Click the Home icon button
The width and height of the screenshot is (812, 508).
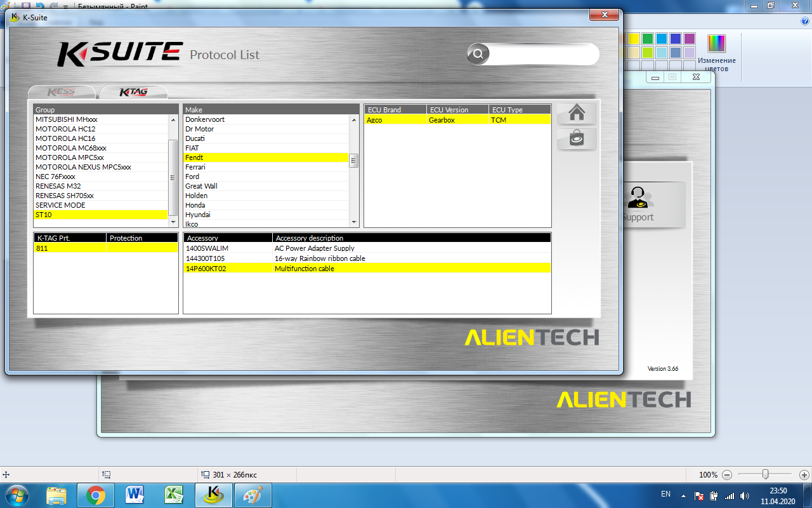pos(577,113)
